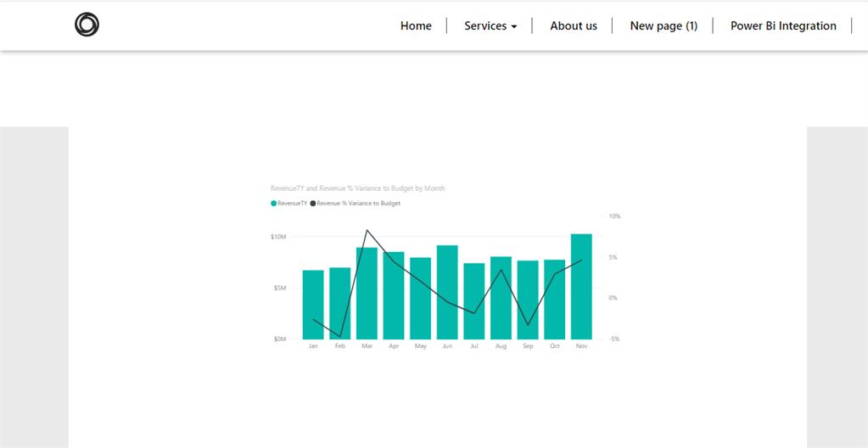Open the Home page
This screenshot has height=448, width=868.
(416, 25)
